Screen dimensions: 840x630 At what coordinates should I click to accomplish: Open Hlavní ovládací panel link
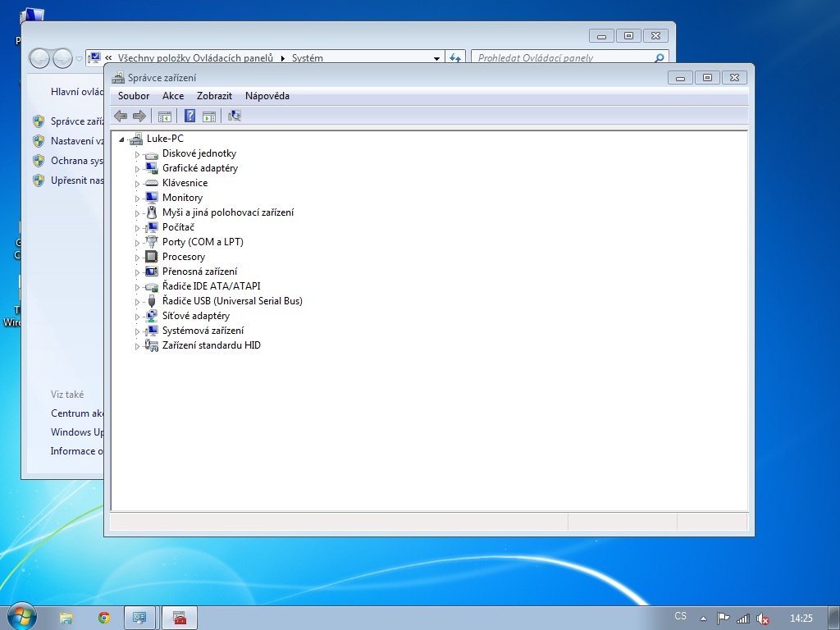pos(77,92)
